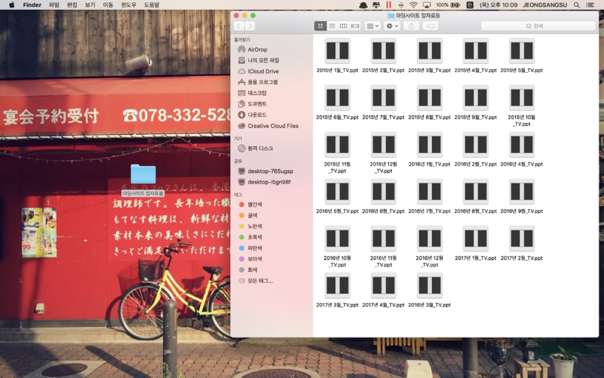Image resolution: width=604 pixels, height=378 pixels.
Task: Select the file 2015년 10월_TV.ppt
Action: coord(522,106)
